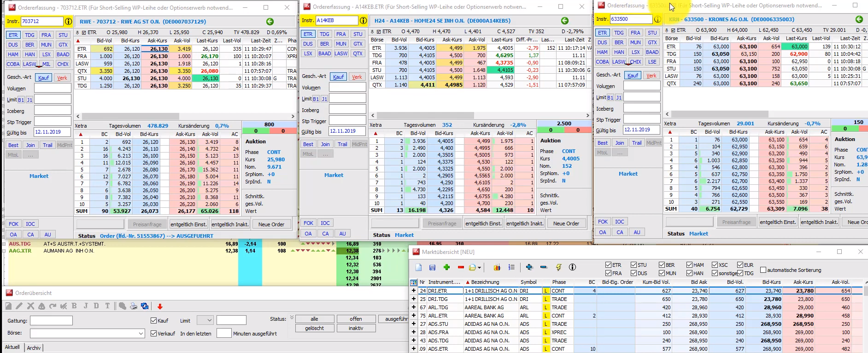Click the green back arrow in the RWE header
Image resolution: width=868 pixels, height=353 pixels.
270,22
